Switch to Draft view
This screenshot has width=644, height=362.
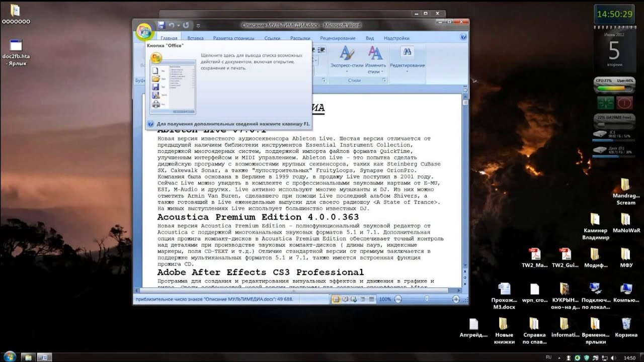(371, 299)
